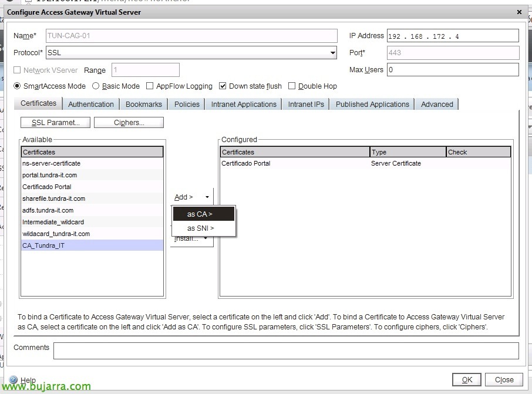Click the Comments text field
The height and width of the screenshot is (394, 532).
(286, 351)
